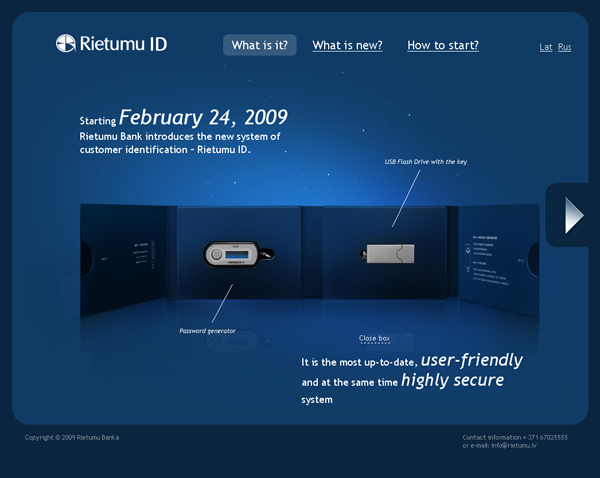
Task: Switch language to Lat
Action: click(x=546, y=47)
